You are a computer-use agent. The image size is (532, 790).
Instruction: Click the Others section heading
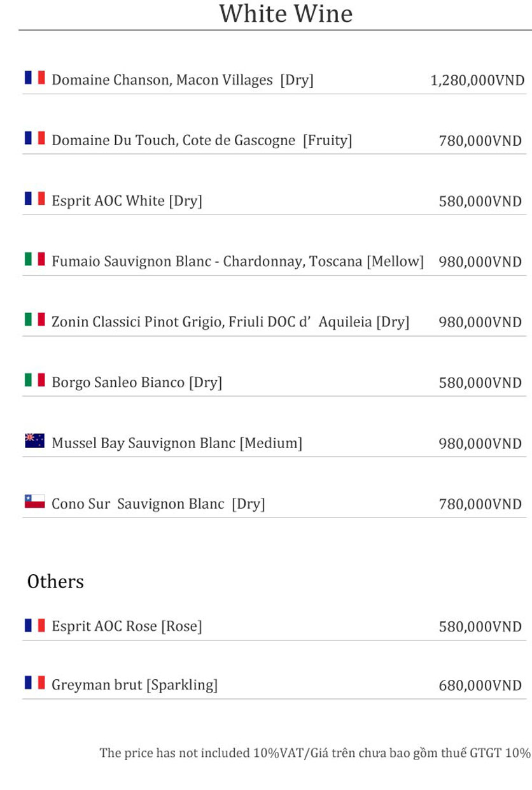55,581
